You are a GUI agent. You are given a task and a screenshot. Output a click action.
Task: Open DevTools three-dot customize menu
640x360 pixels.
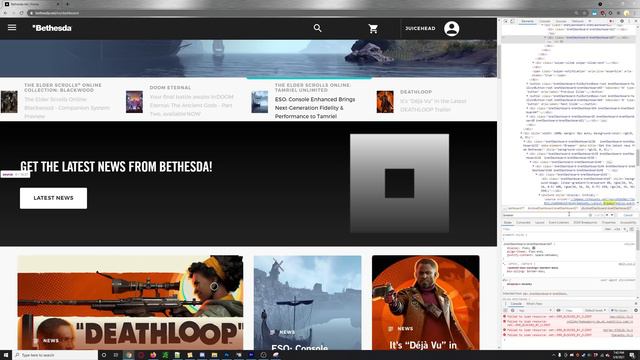coord(629,21)
